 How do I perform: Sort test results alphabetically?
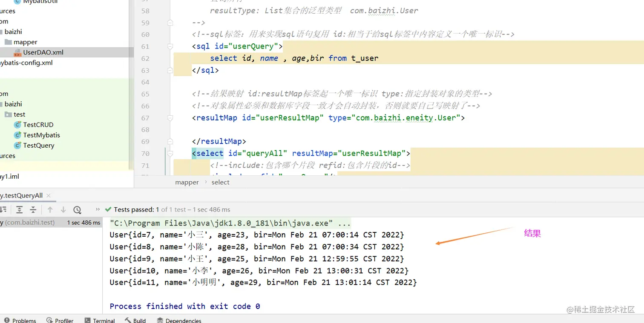point(3,209)
